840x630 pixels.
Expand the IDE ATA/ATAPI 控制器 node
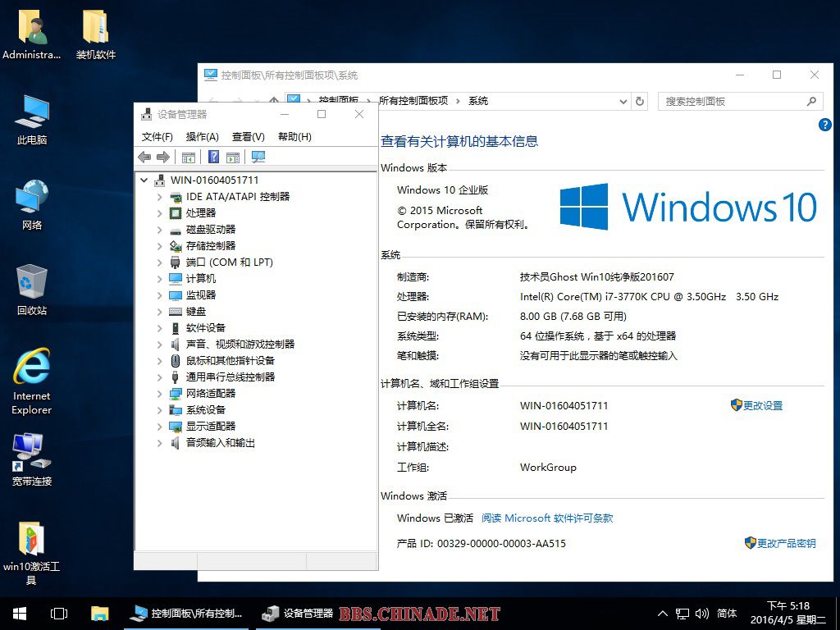160,197
